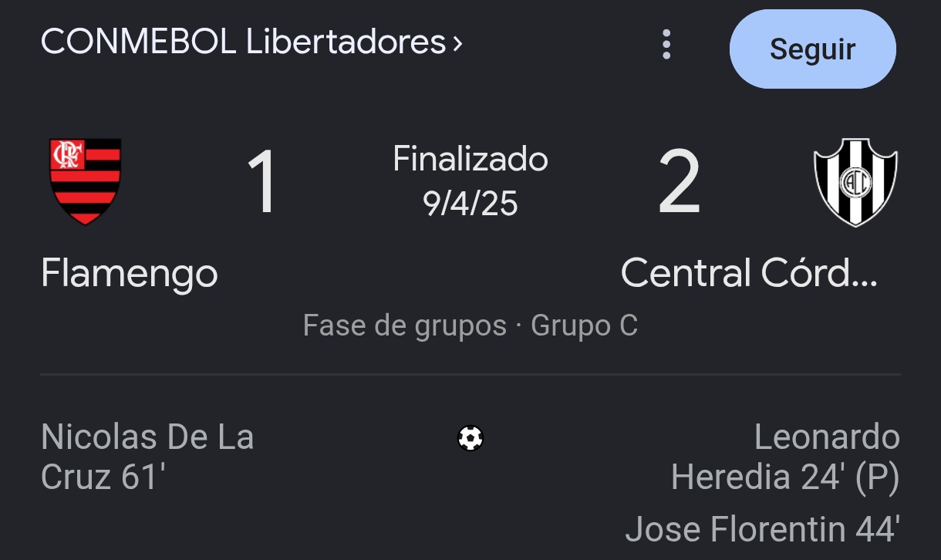Click the Central Córdoba team crest

pyautogui.click(x=855, y=182)
